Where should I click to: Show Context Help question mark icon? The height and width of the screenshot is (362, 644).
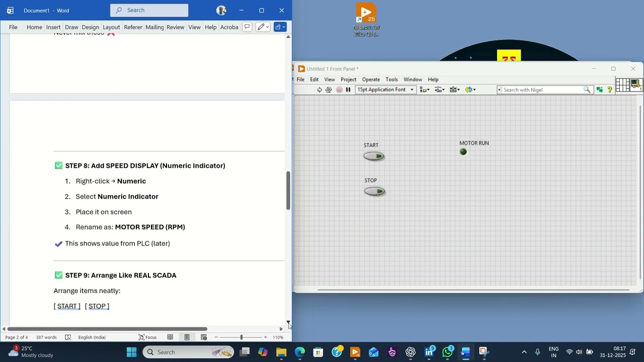pos(610,89)
